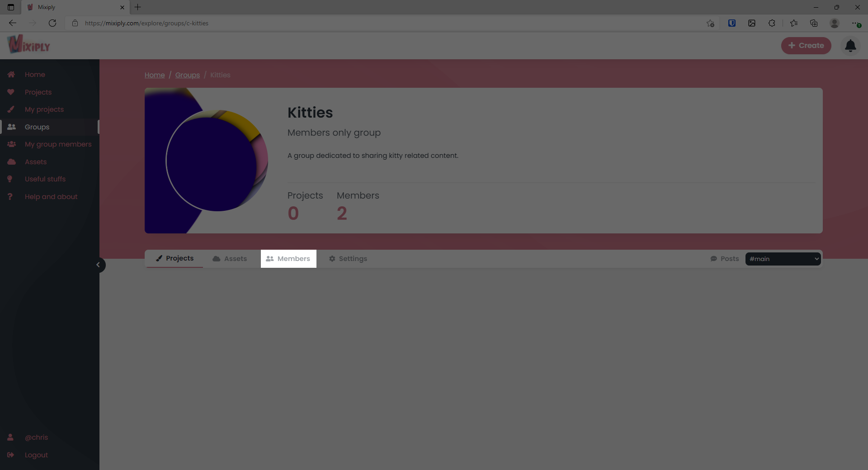Switch to the Settings tab

(x=348, y=259)
